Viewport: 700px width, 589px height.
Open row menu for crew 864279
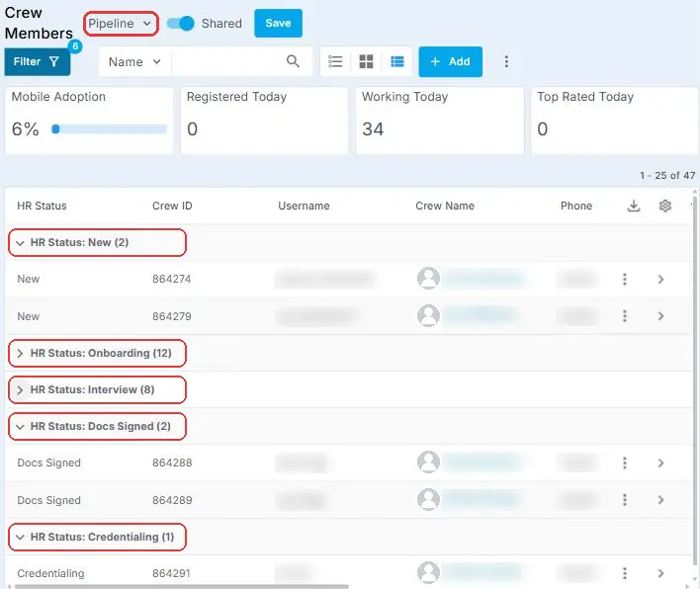[625, 316]
